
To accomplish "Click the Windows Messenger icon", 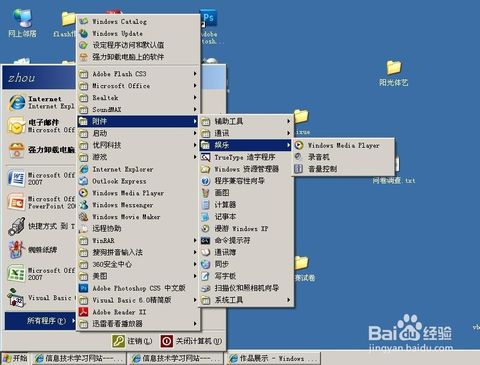I will point(84,205).
